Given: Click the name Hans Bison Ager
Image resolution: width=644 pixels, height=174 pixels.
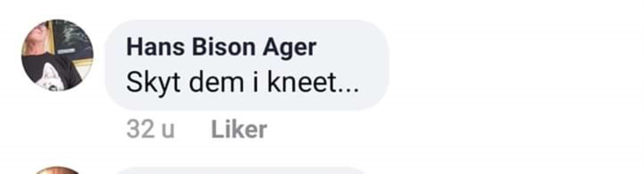Looking at the screenshot, I should (221, 47).
